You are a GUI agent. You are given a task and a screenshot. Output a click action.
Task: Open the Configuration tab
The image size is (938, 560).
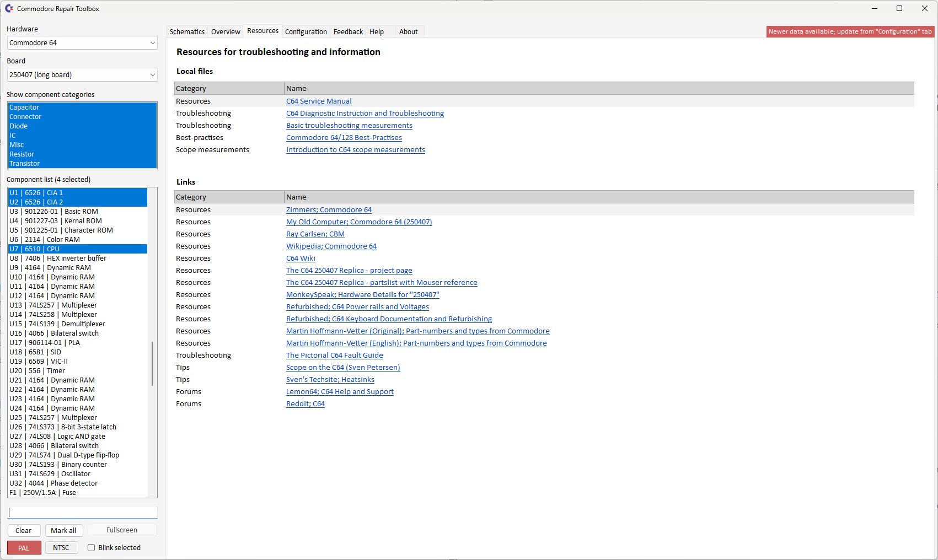(305, 32)
